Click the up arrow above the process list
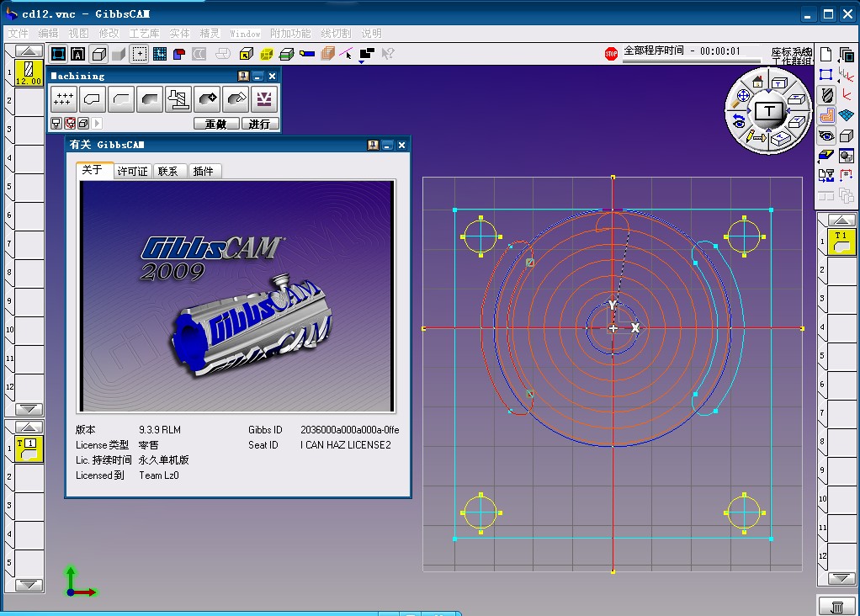The width and height of the screenshot is (860, 616). [x=29, y=427]
